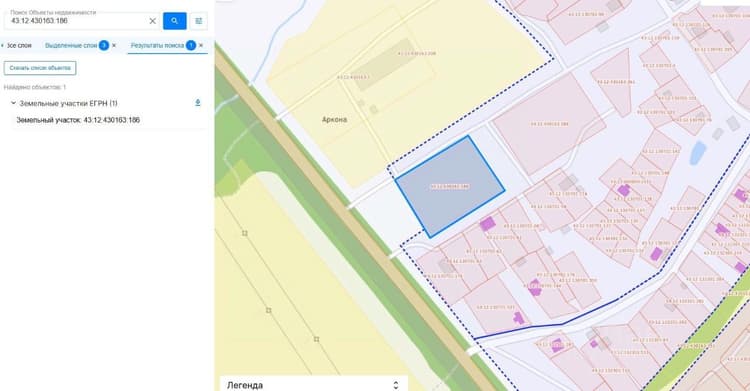Click the blue magnifier search button
This screenshot has height=391, width=750.
175,21
